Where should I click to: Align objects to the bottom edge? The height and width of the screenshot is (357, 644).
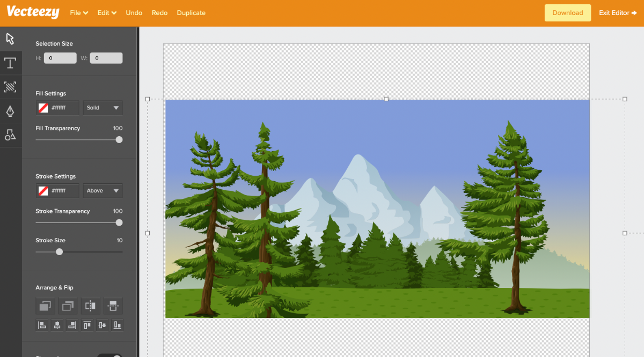click(117, 325)
